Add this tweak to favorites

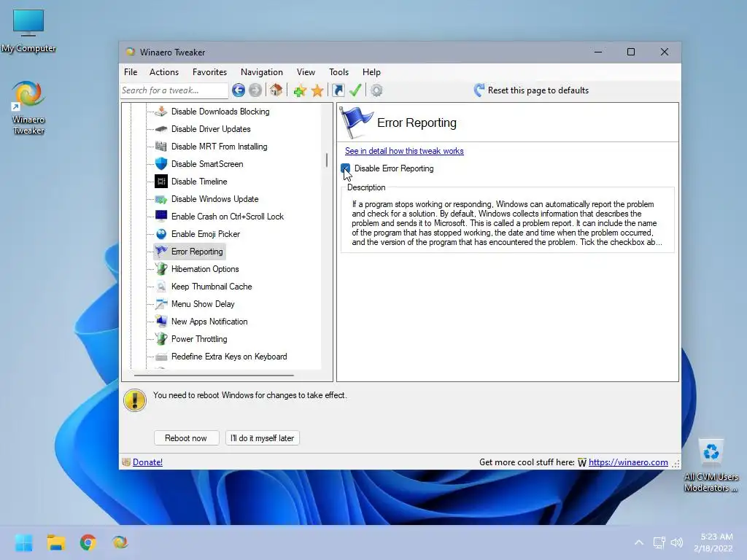point(300,90)
